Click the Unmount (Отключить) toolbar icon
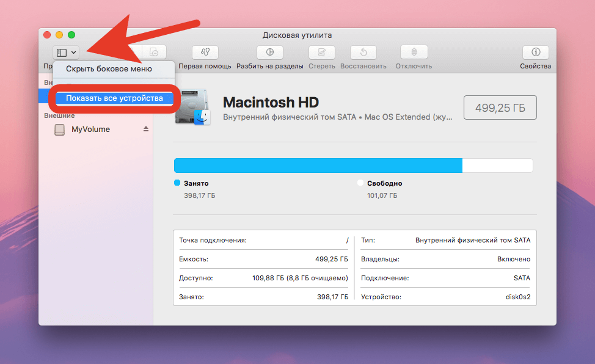This screenshot has height=364, width=595. point(414,53)
